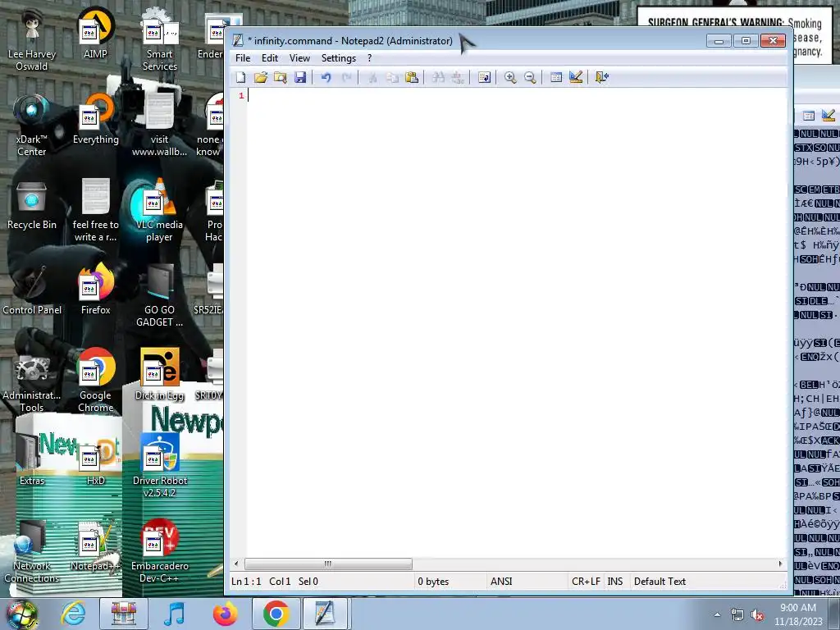
Task: Select the GO GO GADGET desktop icon
Action: coord(160,295)
